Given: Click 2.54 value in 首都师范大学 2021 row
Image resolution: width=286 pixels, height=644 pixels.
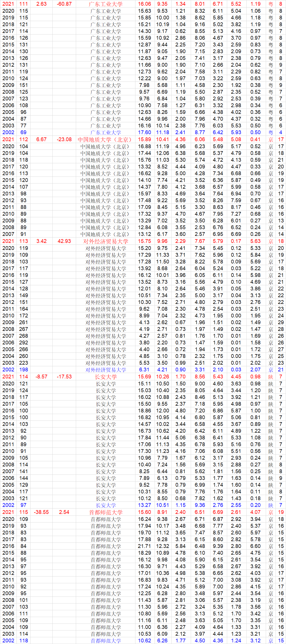Looking at the screenshot, I should (x=64, y=512).
